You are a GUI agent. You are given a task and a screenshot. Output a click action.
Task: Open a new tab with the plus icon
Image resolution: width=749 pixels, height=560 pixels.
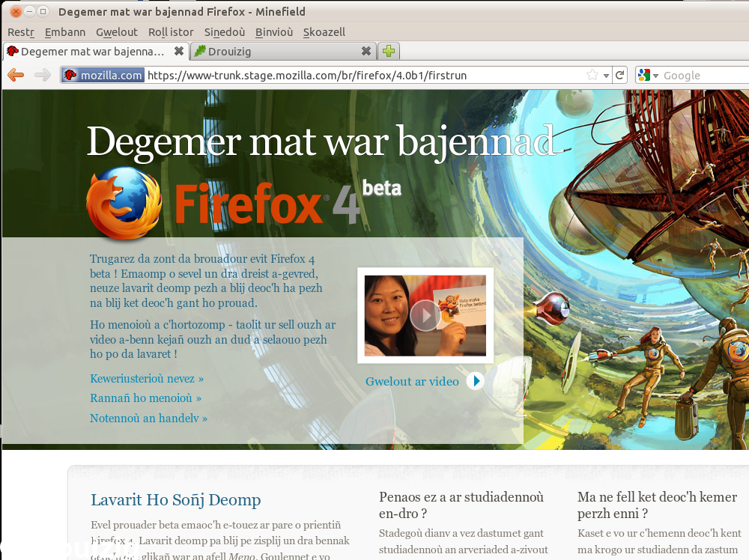pyautogui.click(x=389, y=51)
